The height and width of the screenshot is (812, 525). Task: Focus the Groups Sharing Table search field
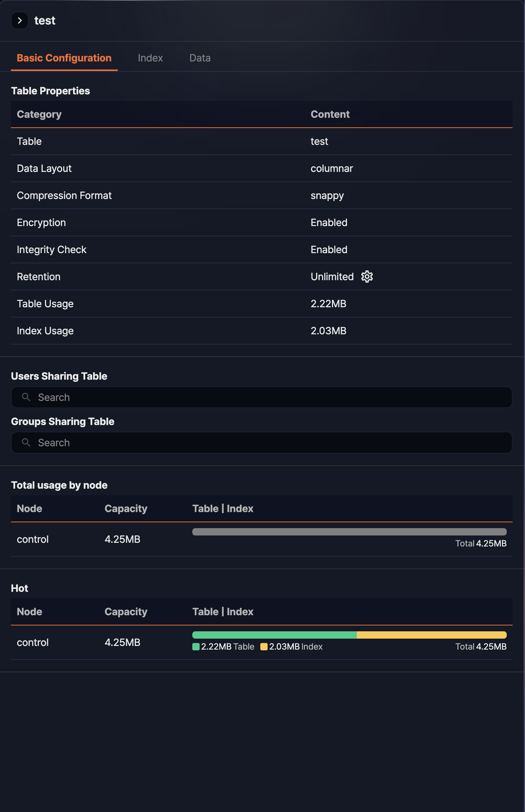coord(271,443)
